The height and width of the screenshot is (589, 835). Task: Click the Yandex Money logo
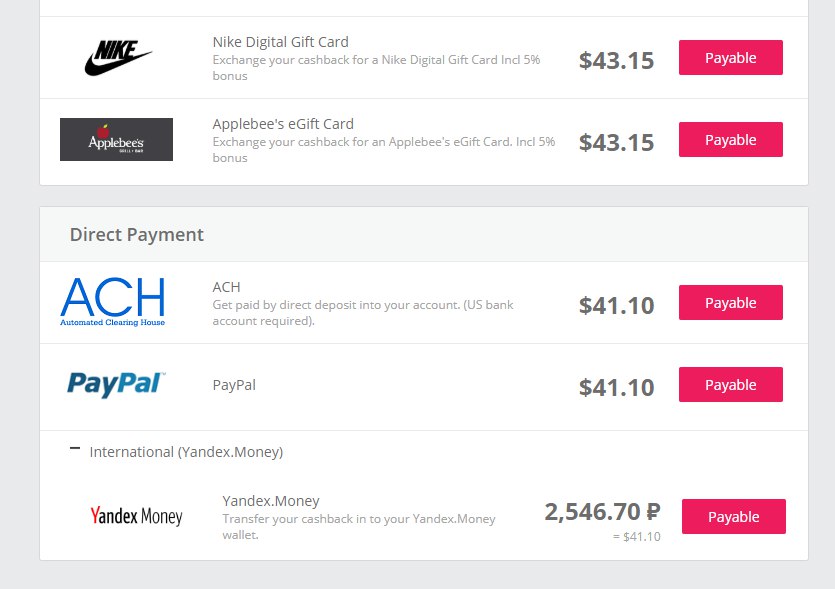tap(136, 516)
